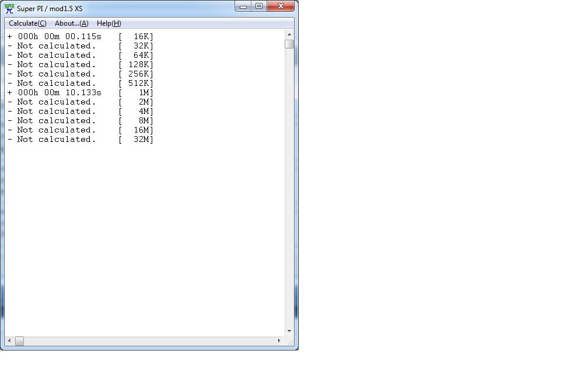Select the 128K Not calculated row

click(80, 65)
